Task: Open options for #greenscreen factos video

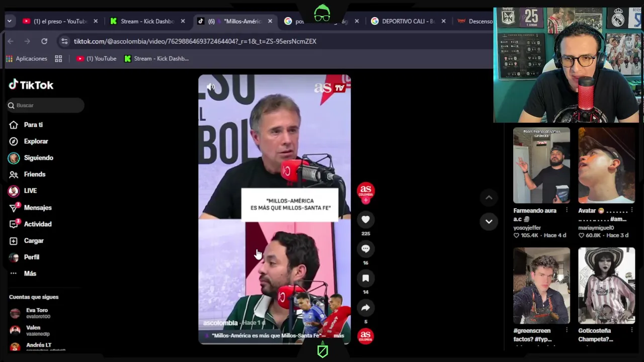Action: 567,330
